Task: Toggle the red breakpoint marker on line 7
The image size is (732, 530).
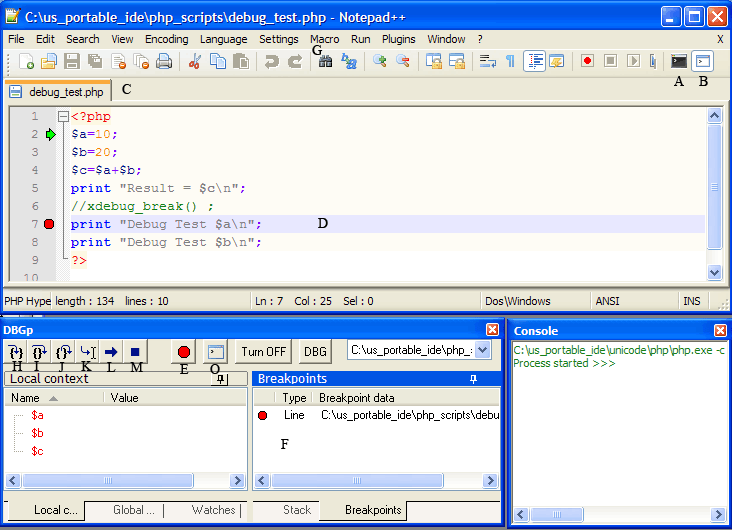Action: pyautogui.click(x=49, y=224)
